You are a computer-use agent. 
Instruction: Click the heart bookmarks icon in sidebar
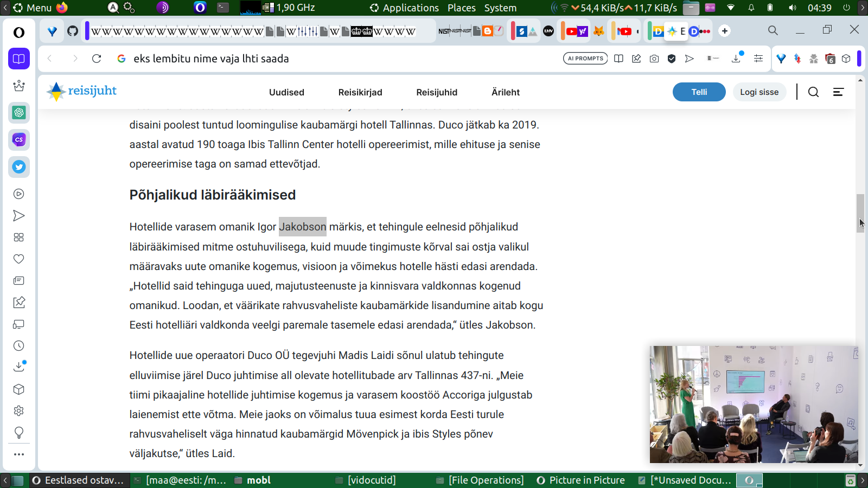[19, 259]
